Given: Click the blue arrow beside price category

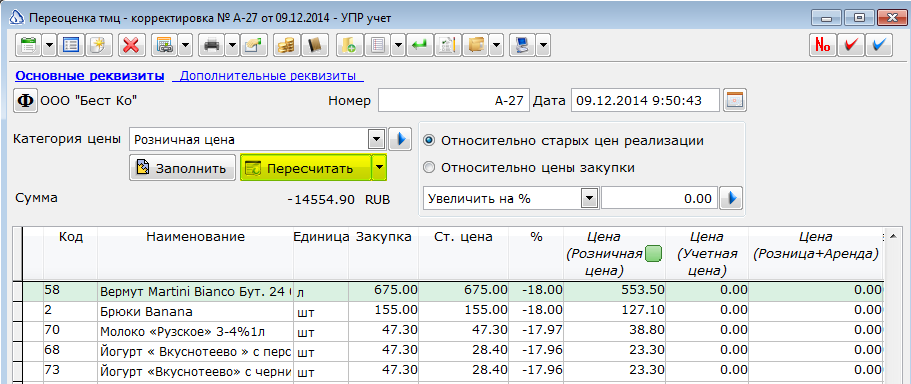Looking at the screenshot, I should [x=400, y=139].
